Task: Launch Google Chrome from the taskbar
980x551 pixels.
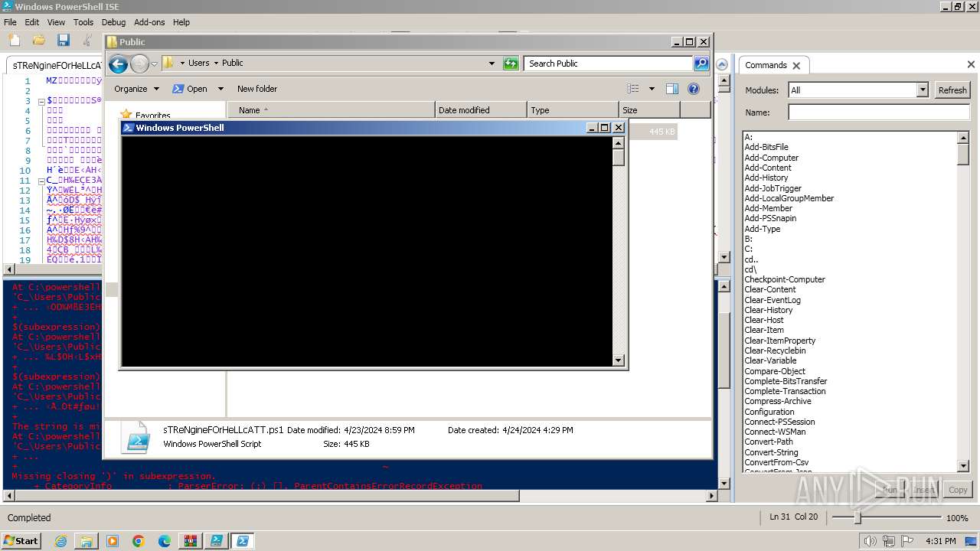Action: [x=139, y=541]
